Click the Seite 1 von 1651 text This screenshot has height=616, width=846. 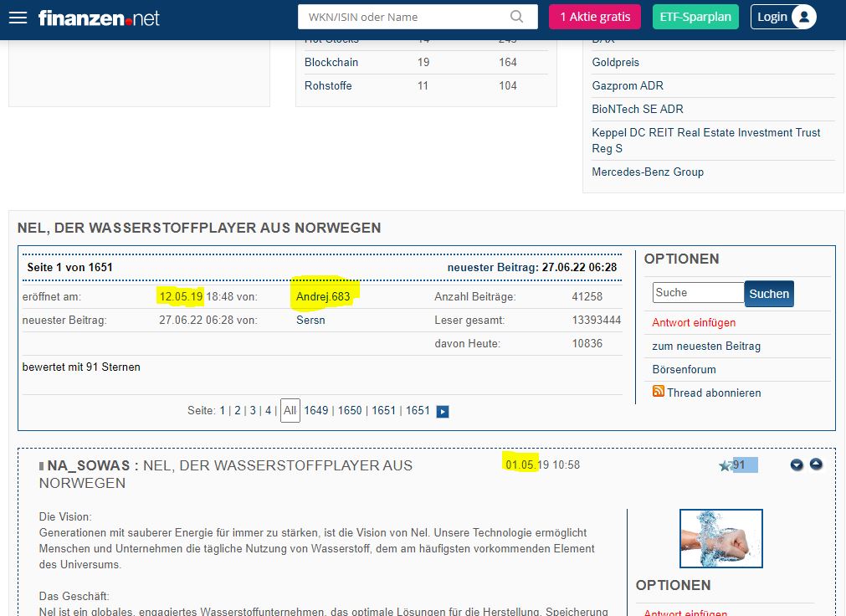coord(69,267)
